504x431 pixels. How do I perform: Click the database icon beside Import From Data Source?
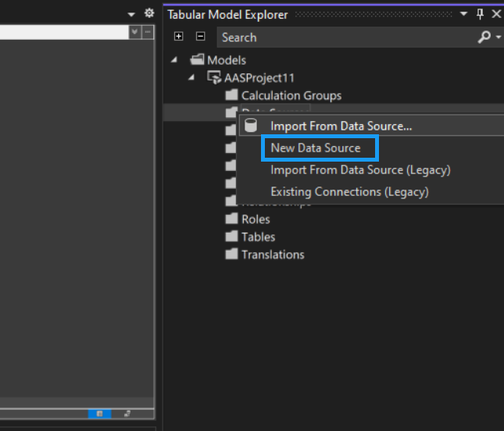tap(251, 125)
